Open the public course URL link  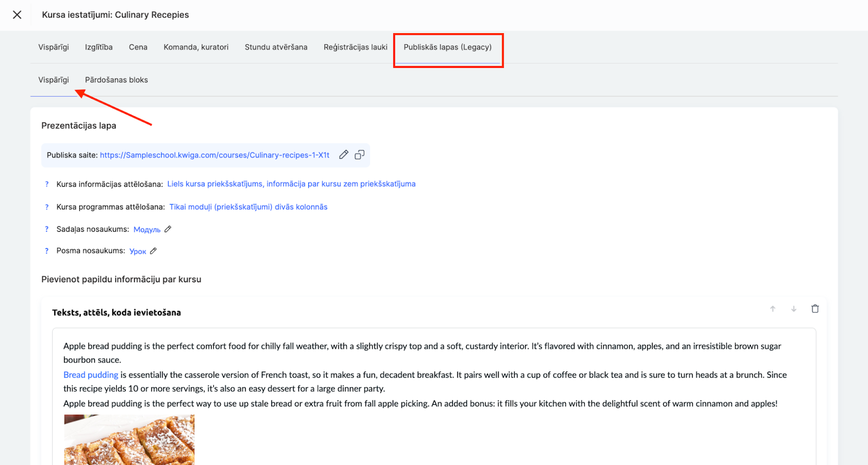[x=215, y=155]
